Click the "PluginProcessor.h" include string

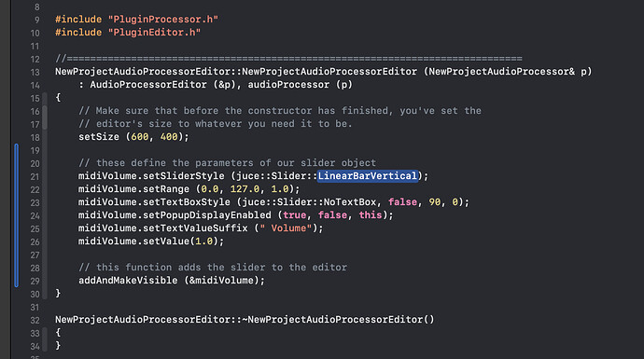(163, 20)
